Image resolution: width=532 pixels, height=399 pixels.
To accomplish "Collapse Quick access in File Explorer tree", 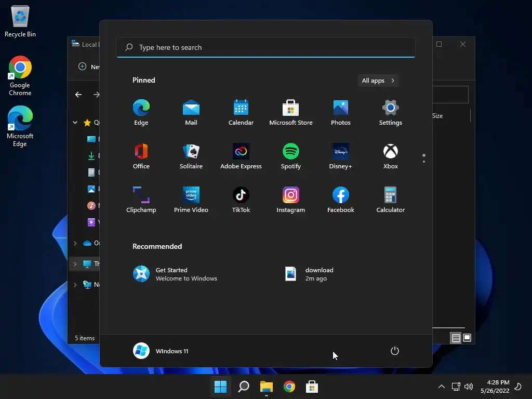I will tap(75, 123).
